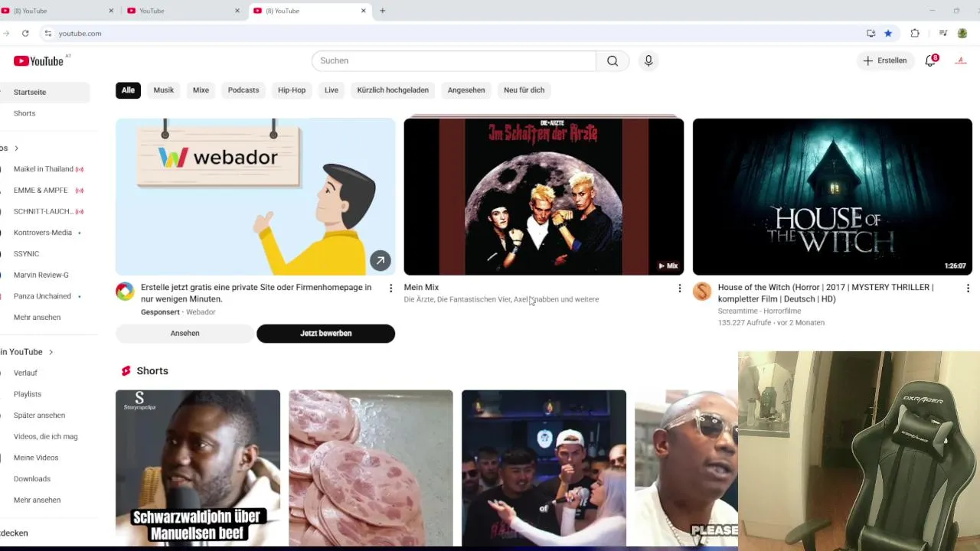
Task: Play the Schwarzwaldjohn über Manuellsen short
Action: click(198, 468)
